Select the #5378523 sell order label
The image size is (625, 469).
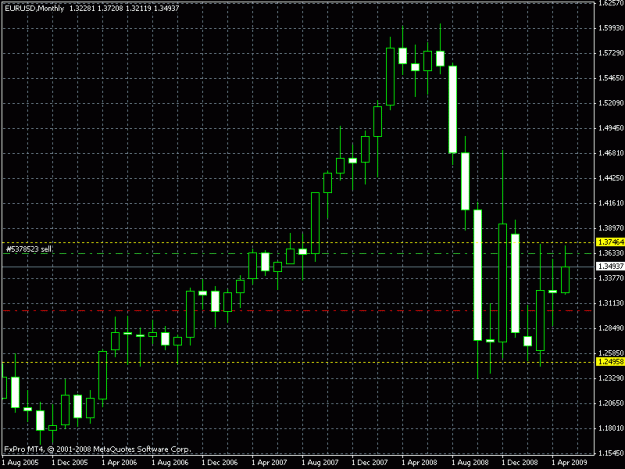click(29, 249)
